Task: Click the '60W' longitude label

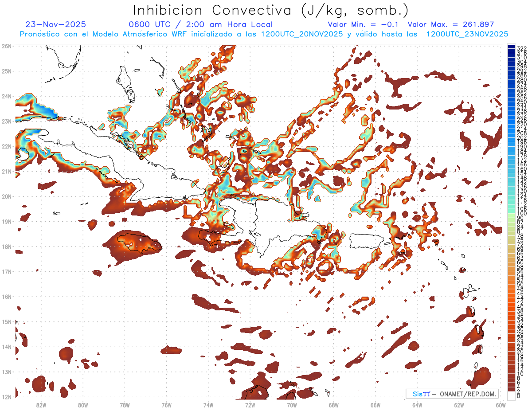Action: coord(501,405)
